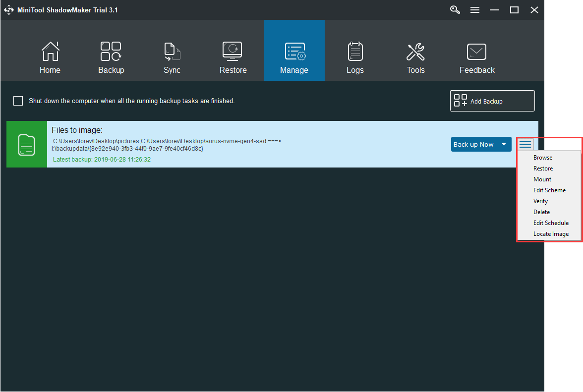
Task: Open the Sync section icon
Action: pyautogui.click(x=172, y=52)
